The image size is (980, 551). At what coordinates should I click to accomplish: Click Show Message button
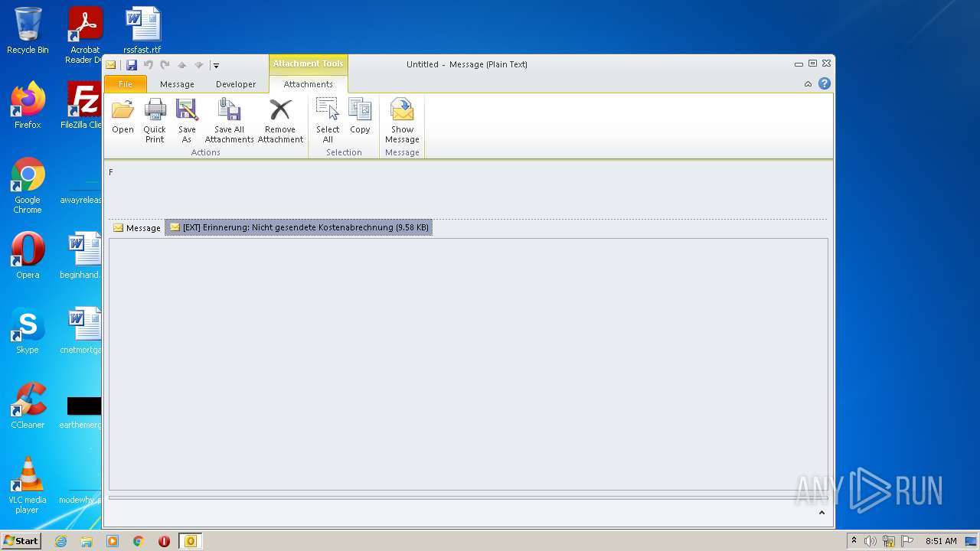pos(402,121)
